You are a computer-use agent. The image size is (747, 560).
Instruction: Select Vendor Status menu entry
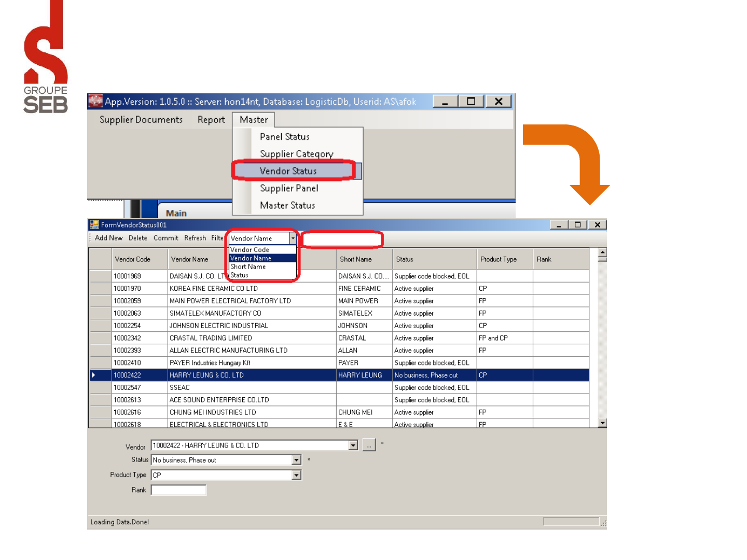point(288,171)
